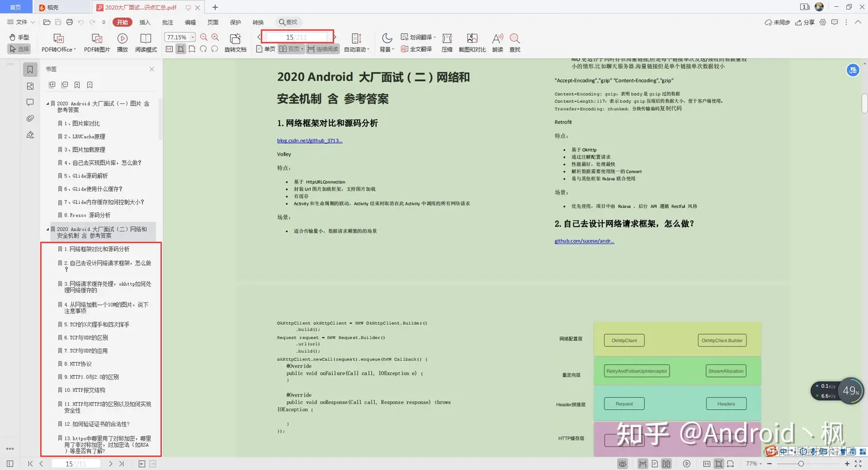Start slideshow with 播放 button
Viewport: 868px width, 470px height.
click(x=122, y=43)
